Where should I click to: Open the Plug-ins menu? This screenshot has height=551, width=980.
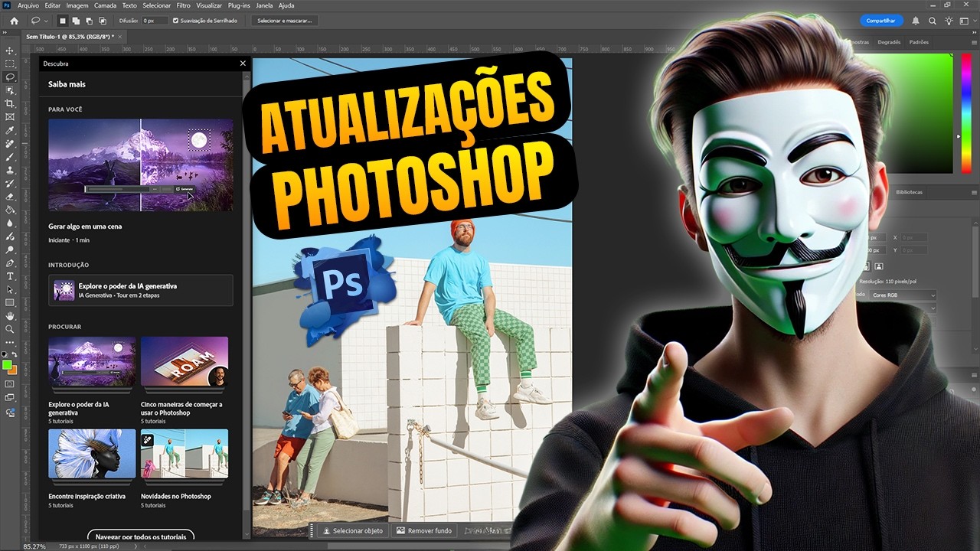coord(239,5)
